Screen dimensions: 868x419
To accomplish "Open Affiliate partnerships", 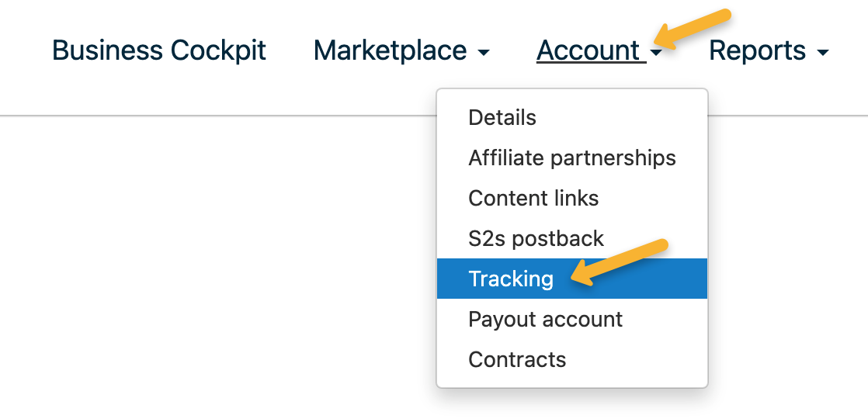I will point(572,158).
